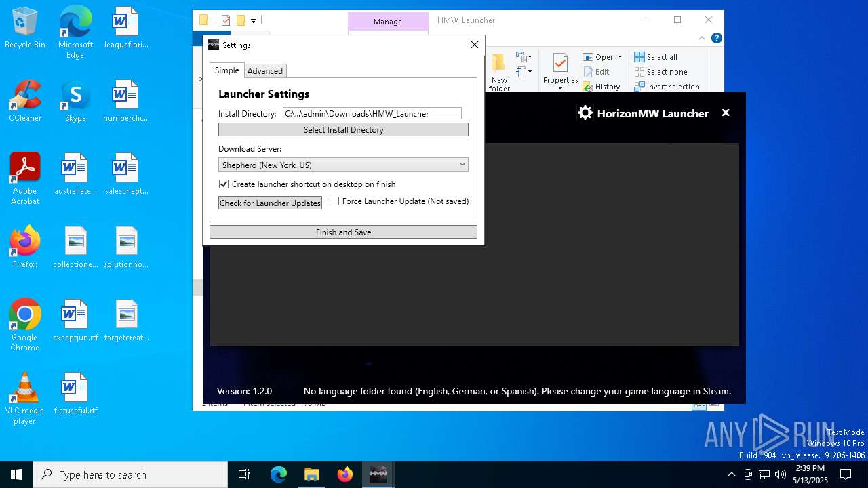The width and height of the screenshot is (868, 488).
Task: Open Microsoft Edge from the taskbar
Action: [x=279, y=474]
